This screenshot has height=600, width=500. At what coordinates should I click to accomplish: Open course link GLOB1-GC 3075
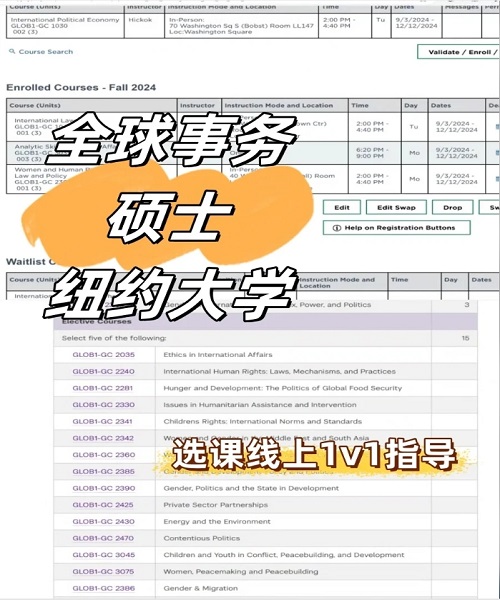point(103,571)
